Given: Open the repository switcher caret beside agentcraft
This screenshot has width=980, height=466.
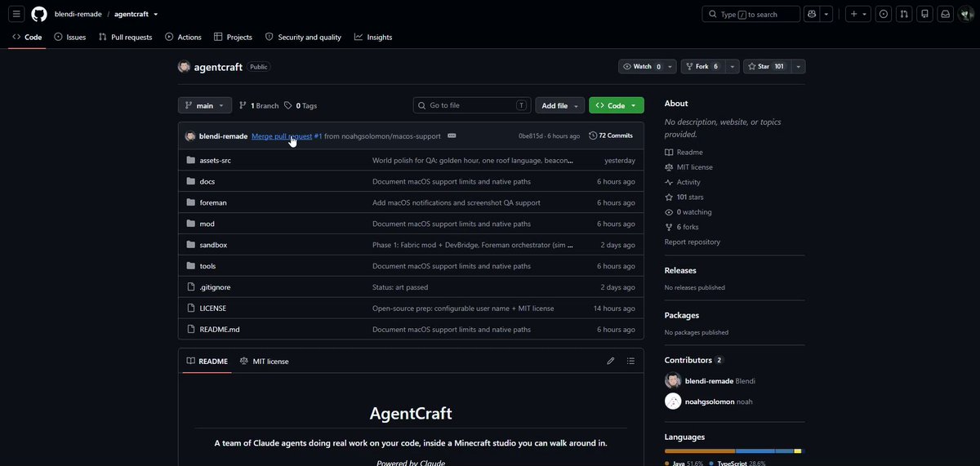Looking at the screenshot, I should click(155, 14).
